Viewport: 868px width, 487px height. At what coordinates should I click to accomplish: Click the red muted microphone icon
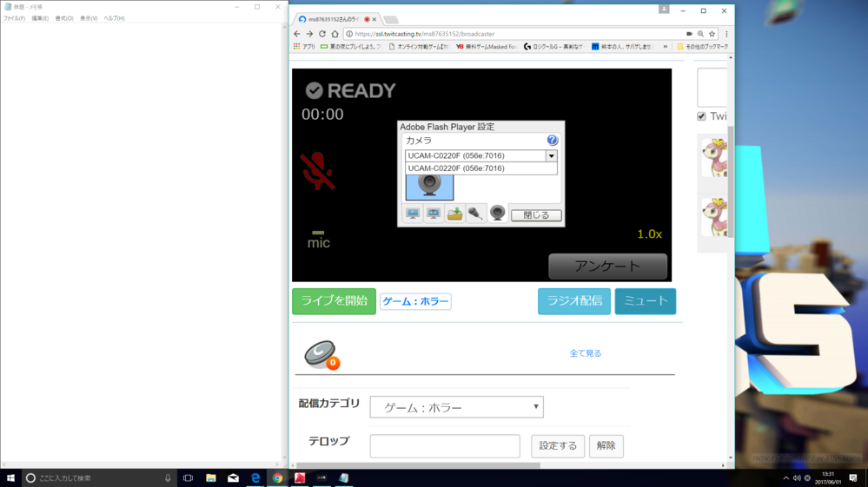(317, 171)
